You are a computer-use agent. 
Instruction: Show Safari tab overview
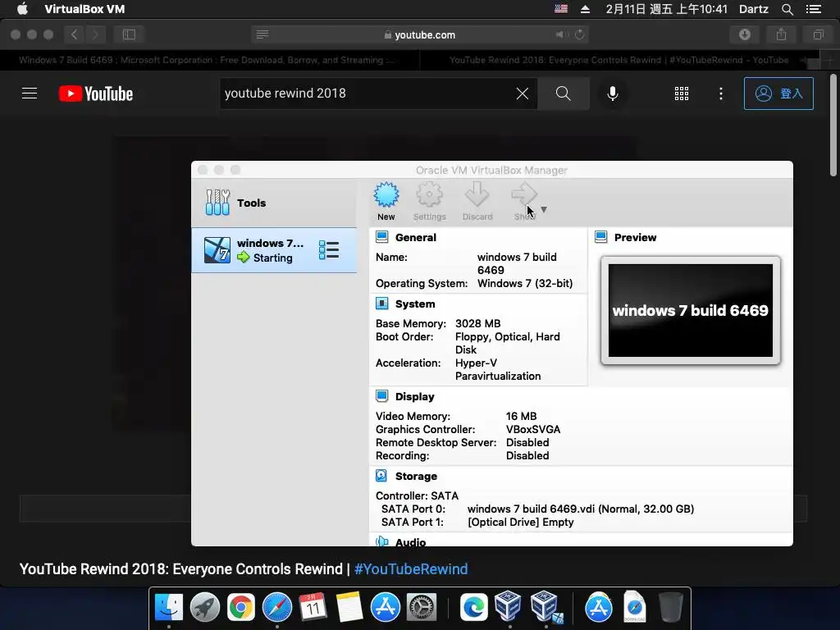[x=818, y=34]
